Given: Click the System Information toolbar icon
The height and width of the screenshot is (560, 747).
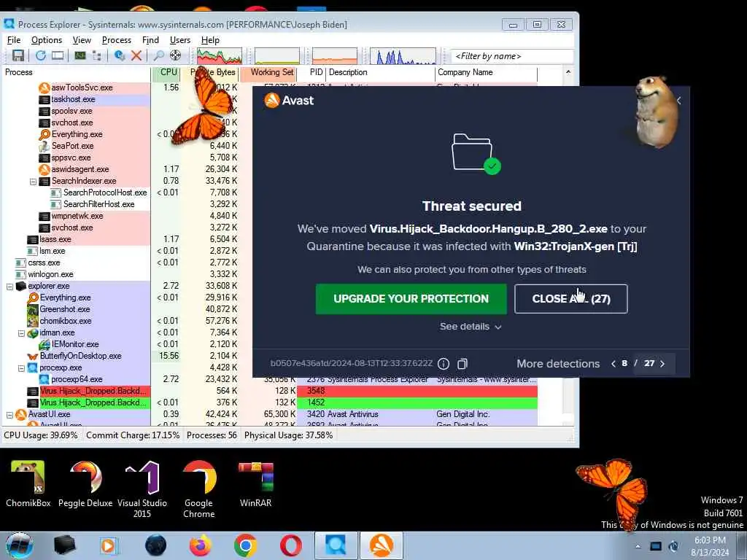Looking at the screenshot, I should (x=80, y=55).
